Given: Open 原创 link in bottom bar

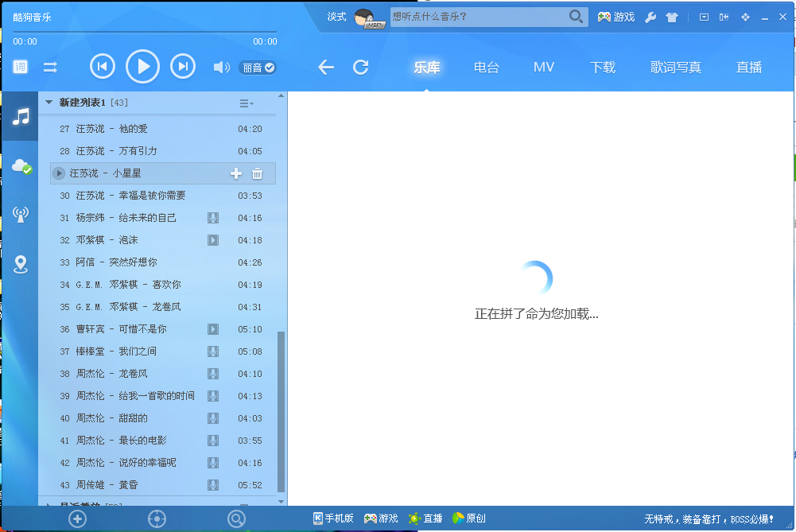Looking at the screenshot, I should 468,518.
